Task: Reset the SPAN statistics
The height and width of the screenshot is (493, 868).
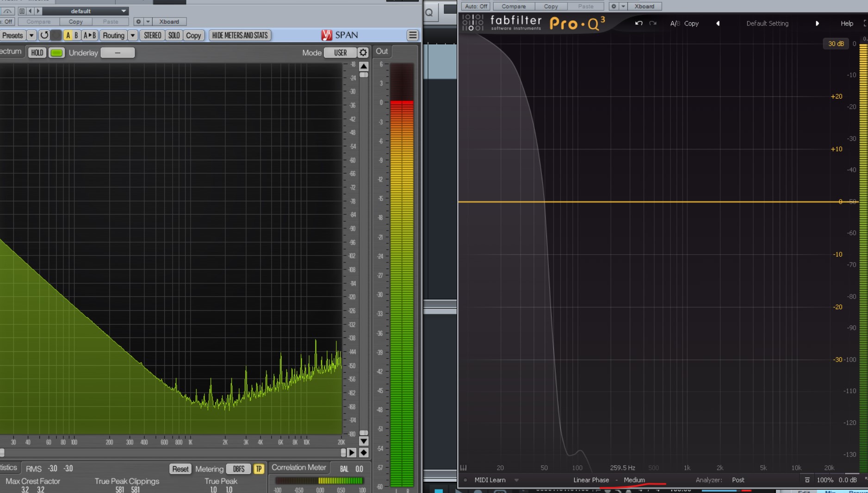Action: [x=180, y=469]
